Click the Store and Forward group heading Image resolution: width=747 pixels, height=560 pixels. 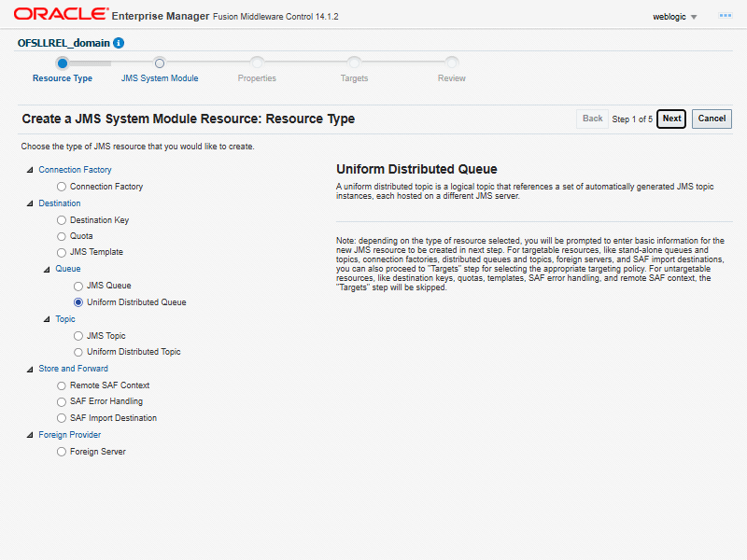pyautogui.click(x=74, y=369)
